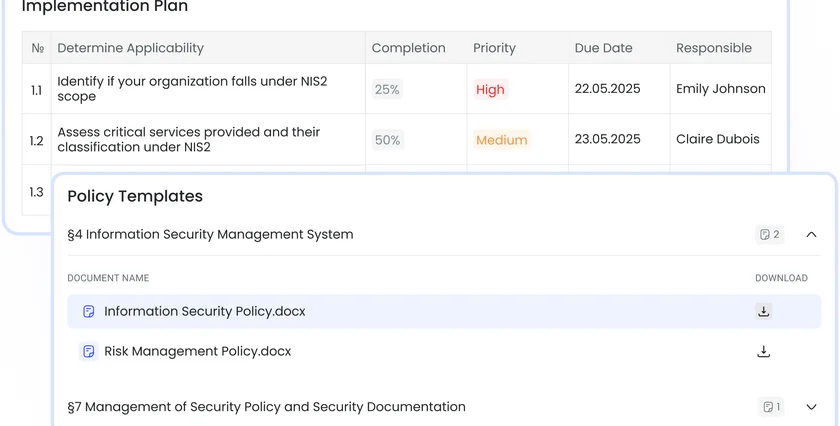The height and width of the screenshot is (426, 840).
Task: Select task 1.1 Identify NIS2 scope row
Action: 200,89
